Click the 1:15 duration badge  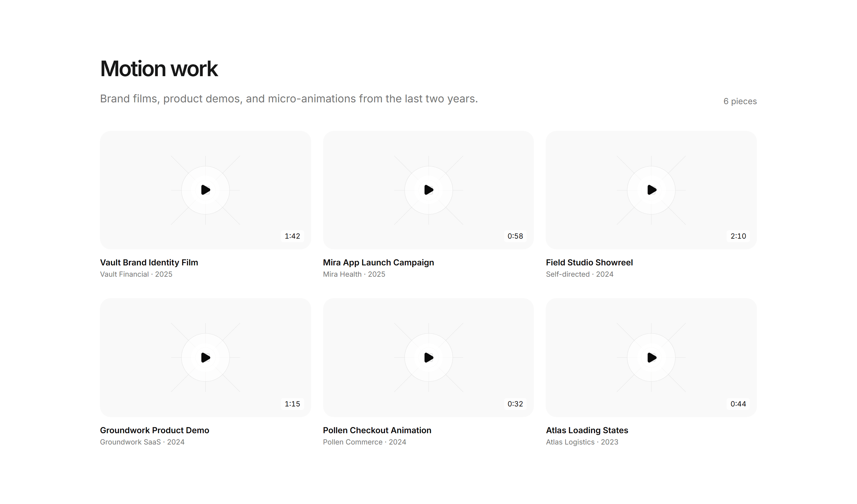292,404
